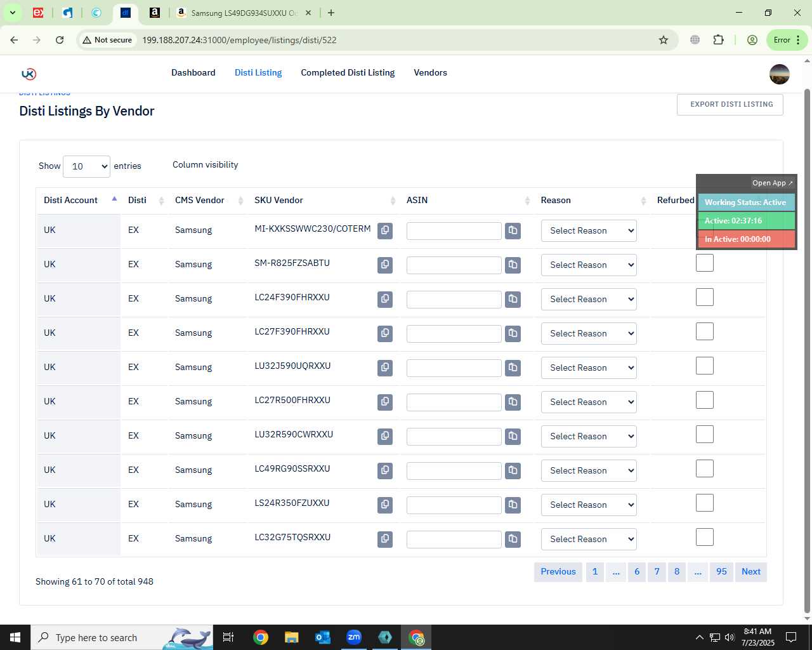The height and width of the screenshot is (650, 812).
Task: Go to Next page
Action: pos(751,572)
